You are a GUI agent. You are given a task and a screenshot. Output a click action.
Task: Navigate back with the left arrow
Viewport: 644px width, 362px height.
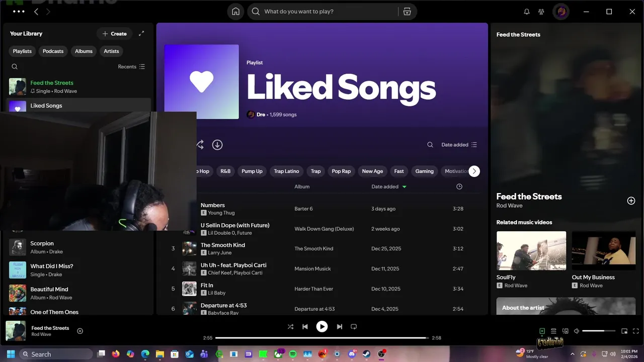click(x=36, y=12)
